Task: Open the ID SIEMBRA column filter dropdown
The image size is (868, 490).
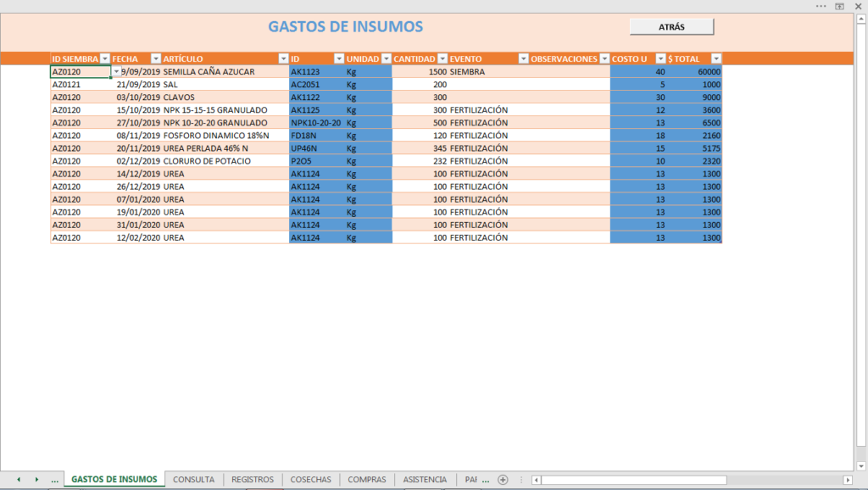Action: point(104,58)
